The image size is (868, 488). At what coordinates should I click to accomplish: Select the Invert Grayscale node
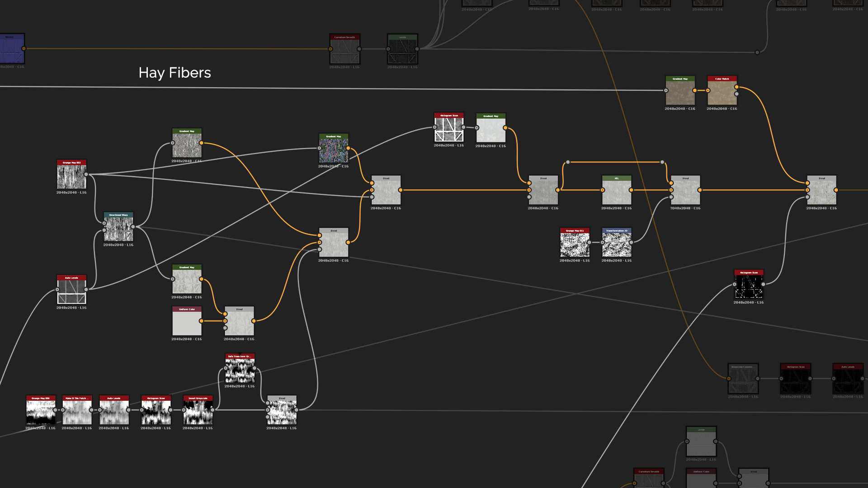coord(198,412)
